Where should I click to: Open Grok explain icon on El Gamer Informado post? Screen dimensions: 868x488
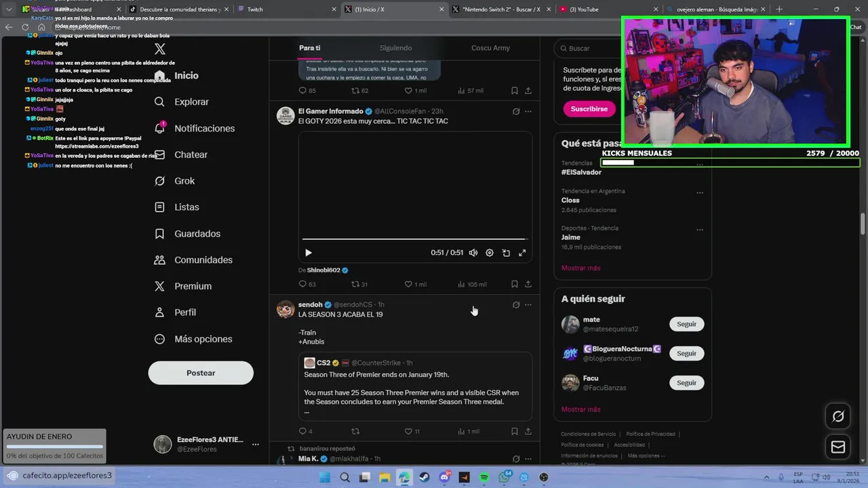pyautogui.click(x=516, y=111)
